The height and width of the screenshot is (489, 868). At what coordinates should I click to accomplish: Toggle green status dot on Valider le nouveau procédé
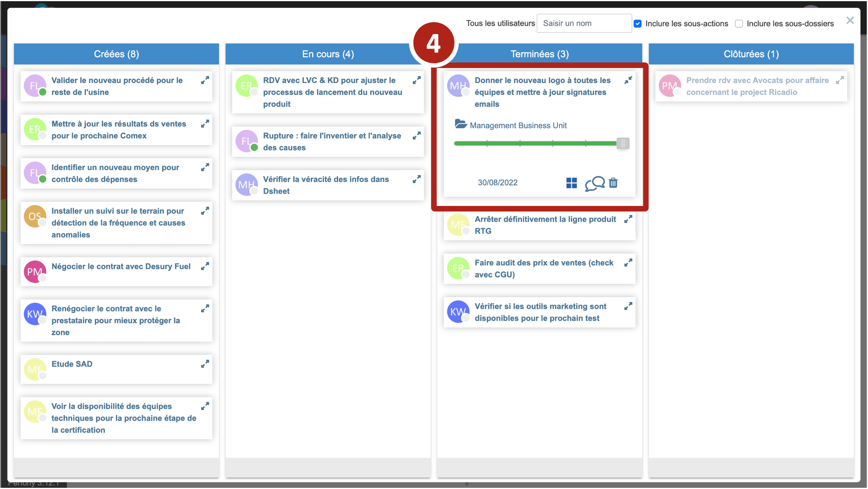[x=43, y=92]
